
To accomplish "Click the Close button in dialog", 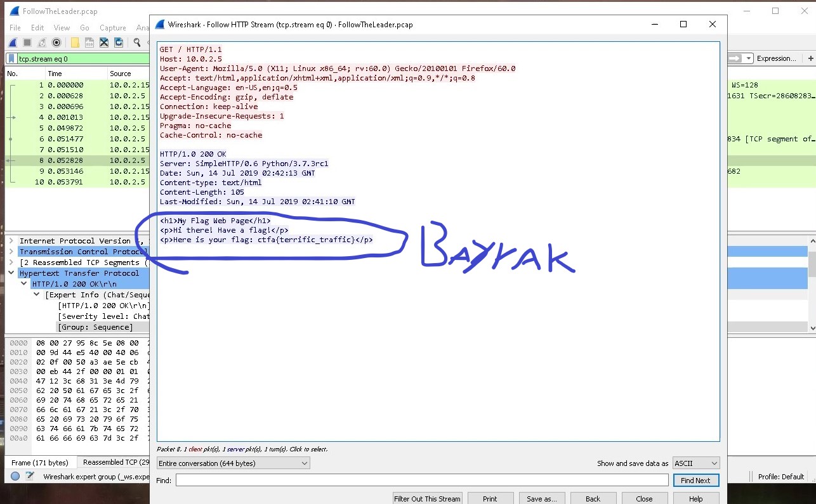I will (x=645, y=498).
